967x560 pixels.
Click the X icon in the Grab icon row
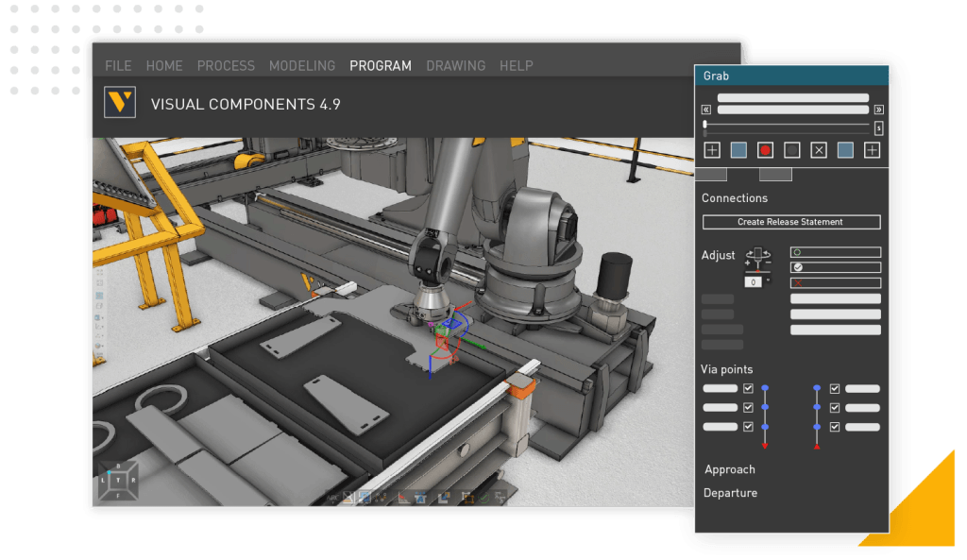click(x=819, y=150)
